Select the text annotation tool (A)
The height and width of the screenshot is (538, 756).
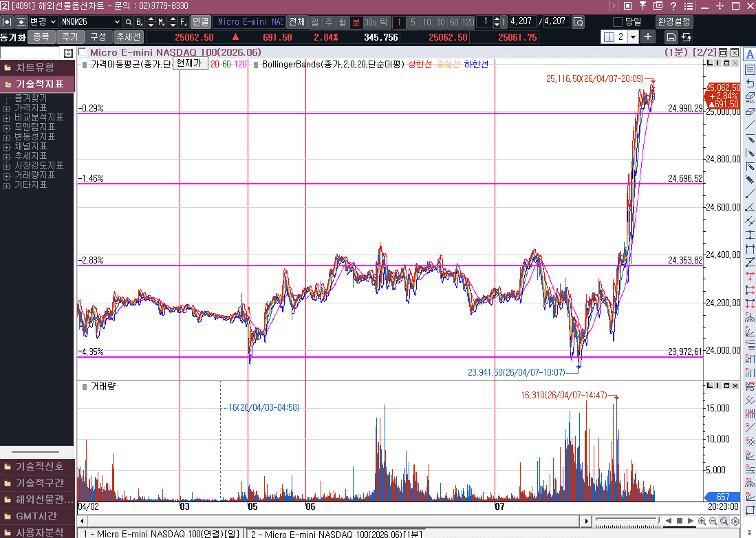click(x=750, y=54)
